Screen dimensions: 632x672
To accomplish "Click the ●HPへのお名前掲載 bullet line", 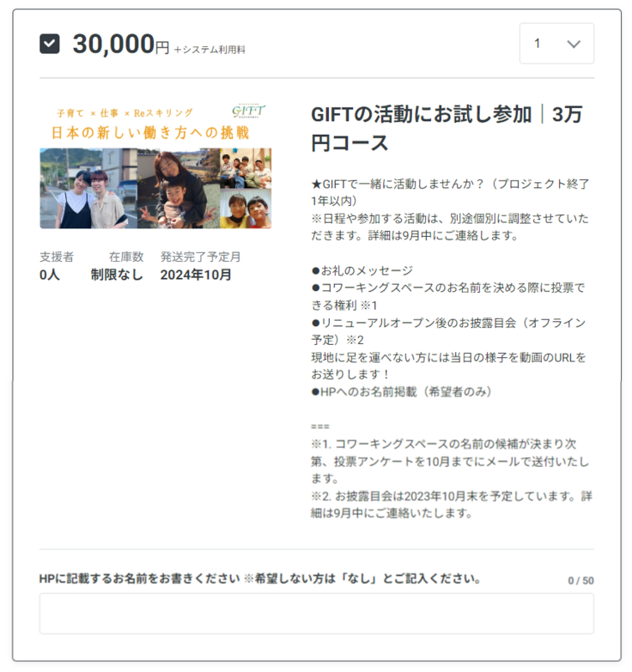I will 401,391.
